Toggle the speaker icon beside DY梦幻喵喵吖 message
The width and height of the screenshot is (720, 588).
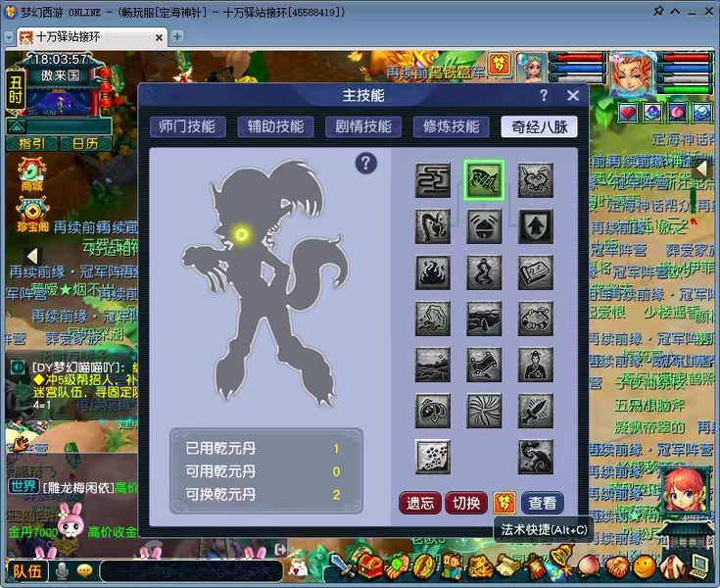[x=18, y=367]
